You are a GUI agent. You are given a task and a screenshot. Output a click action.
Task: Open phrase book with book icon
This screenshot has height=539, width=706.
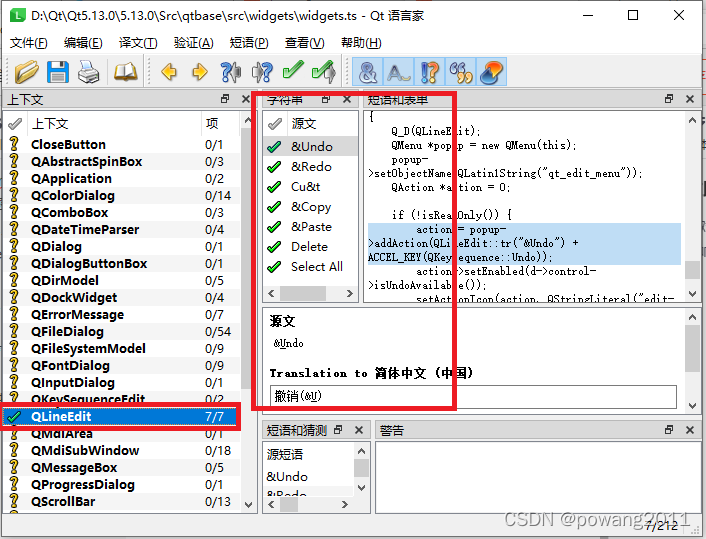[125, 72]
